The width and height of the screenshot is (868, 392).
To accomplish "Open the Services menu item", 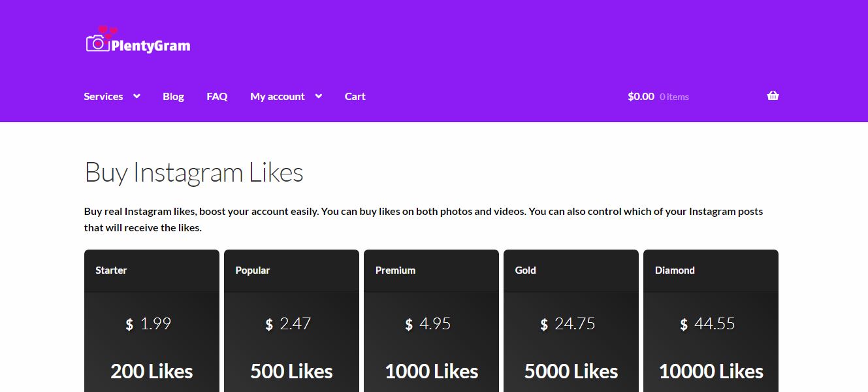I will [103, 96].
